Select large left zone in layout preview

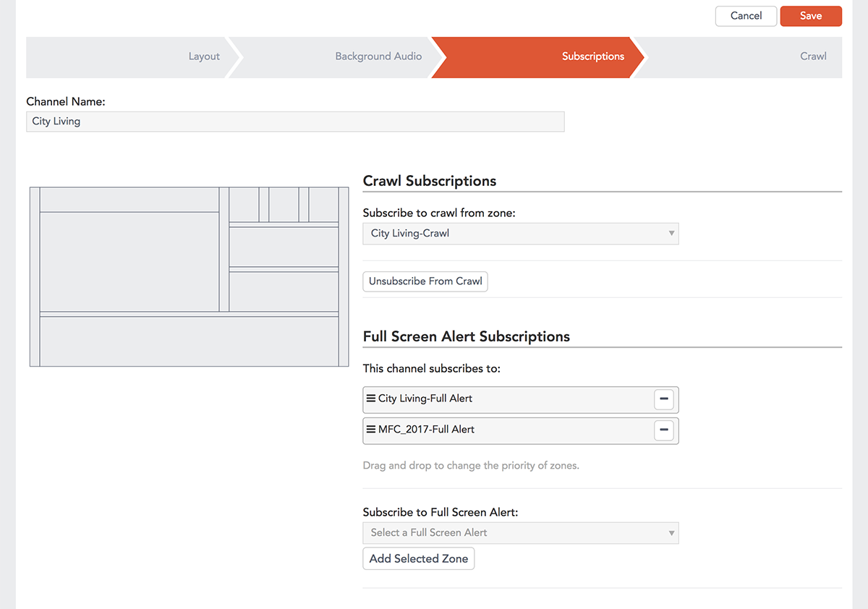(129, 262)
